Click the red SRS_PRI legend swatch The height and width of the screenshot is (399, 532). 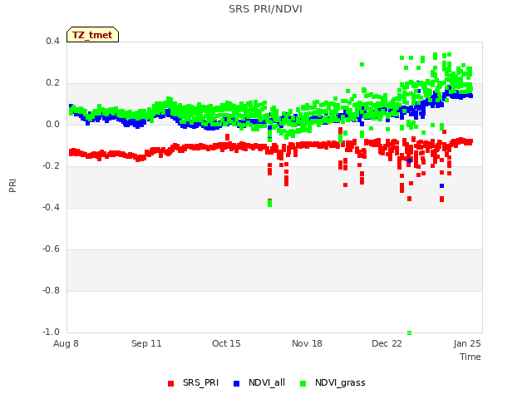[170, 383]
